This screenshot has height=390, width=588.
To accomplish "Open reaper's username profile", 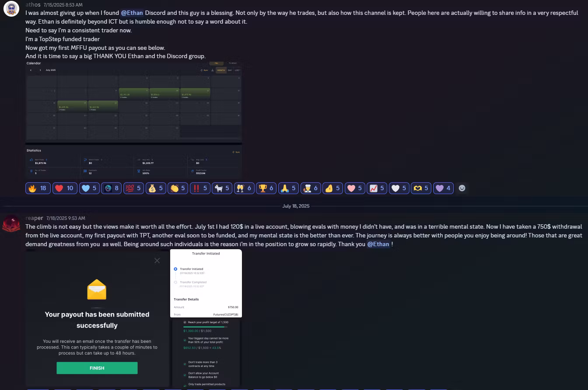I will tap(34, 218).
